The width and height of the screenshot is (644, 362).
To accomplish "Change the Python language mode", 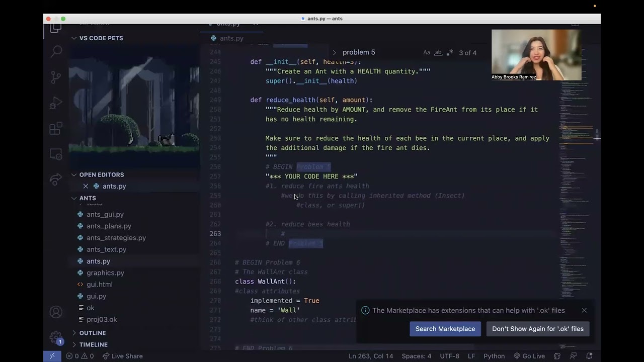I will coord(494,356).
